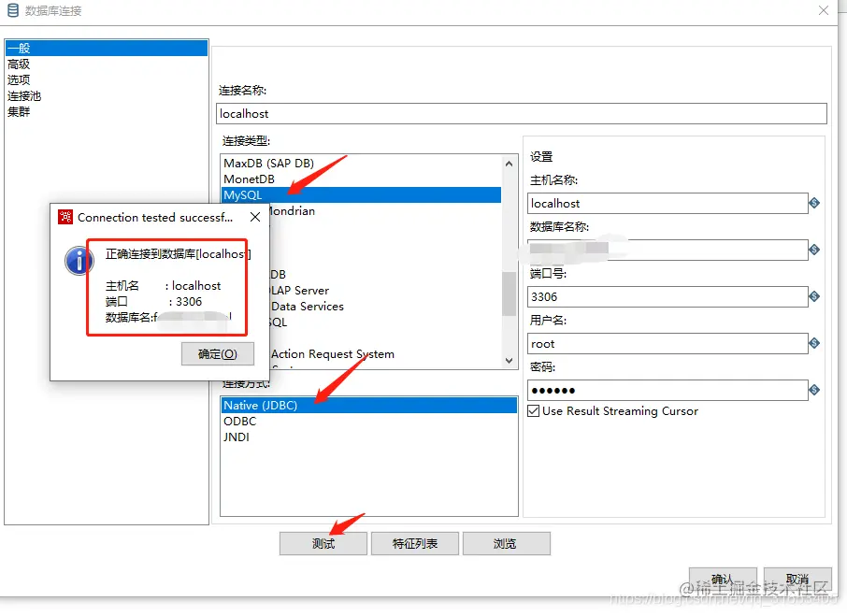Click 确定(O) in the success dialog

218,354
